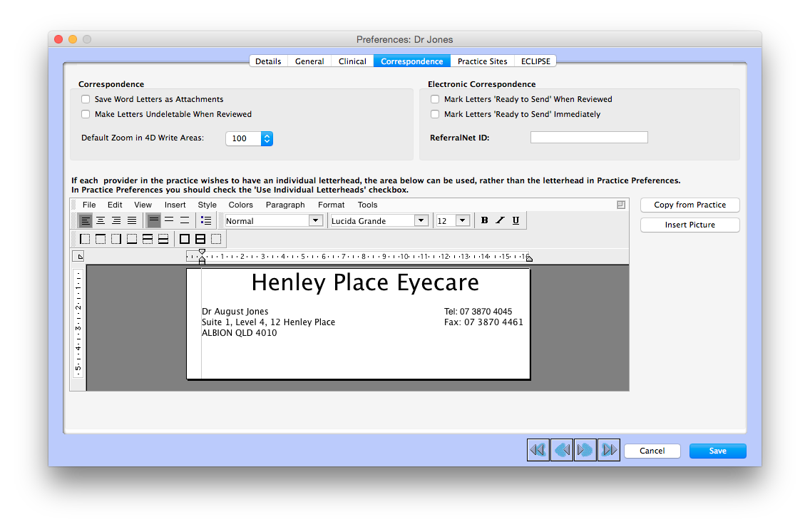Image resolution: width=810 pixels, height=532 pixels.
Task: Apply underline formatting
Action: 516,220
